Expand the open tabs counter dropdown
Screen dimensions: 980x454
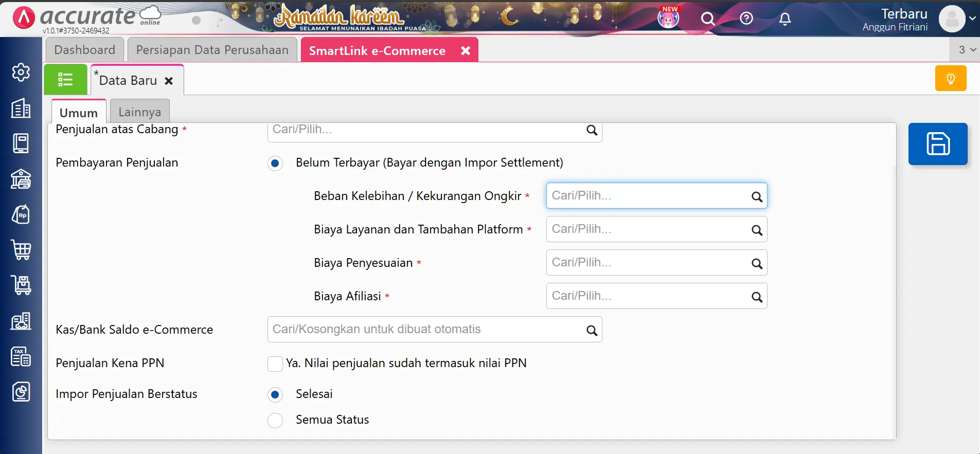click(966, 50)
